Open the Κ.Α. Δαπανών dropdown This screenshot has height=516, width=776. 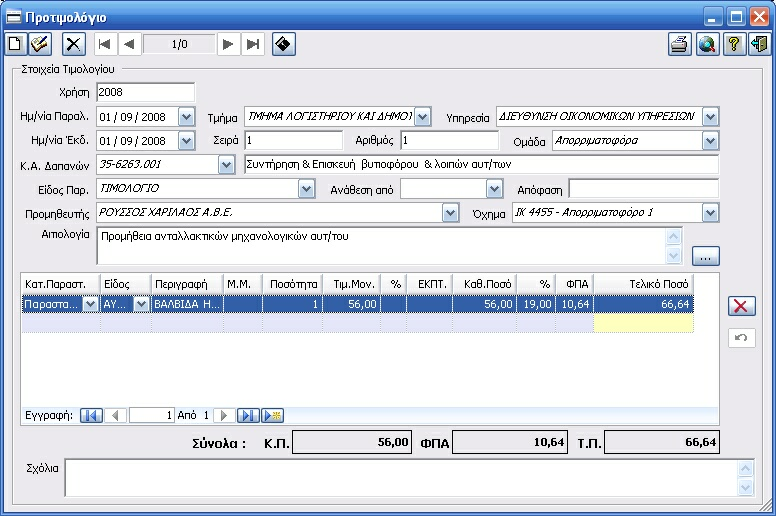pyautogui.click(x=226, y=165)
